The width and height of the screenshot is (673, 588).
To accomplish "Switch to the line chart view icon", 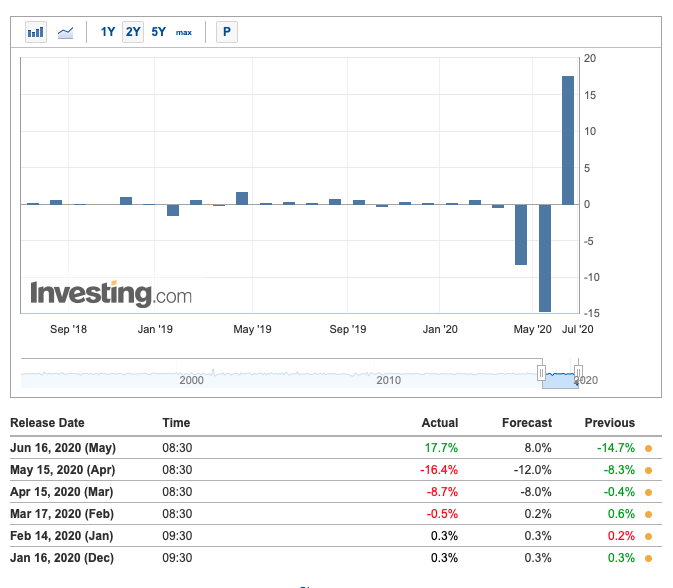I will tap(65, 32).
